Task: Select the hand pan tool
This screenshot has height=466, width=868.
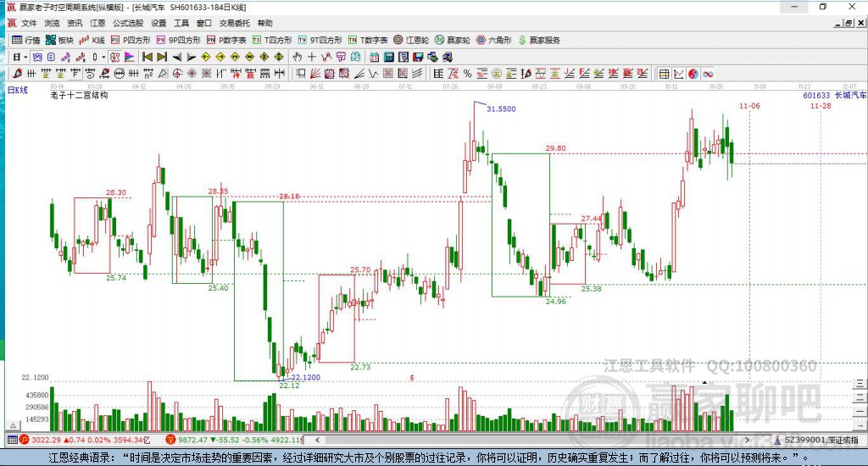Action: (x=298, y=57)
